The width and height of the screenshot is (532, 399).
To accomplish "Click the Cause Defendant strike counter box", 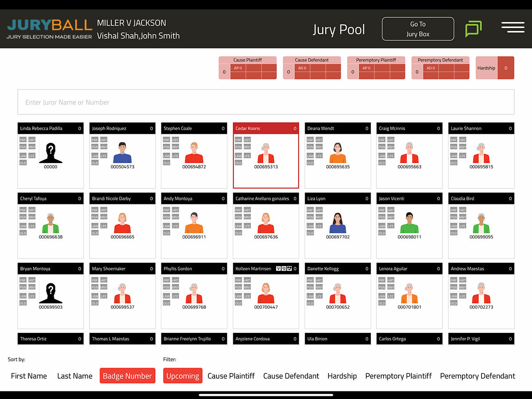I will coord(312,68).
